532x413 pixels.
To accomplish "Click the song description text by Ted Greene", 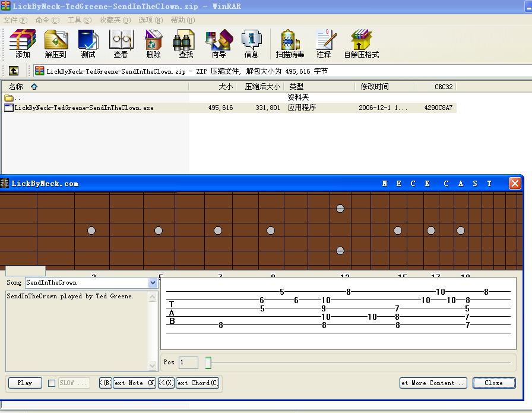I will (x=70, y=296).
